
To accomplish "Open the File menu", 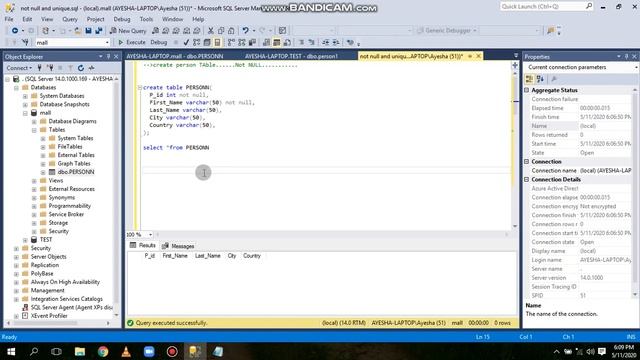I will pos(9,19).
